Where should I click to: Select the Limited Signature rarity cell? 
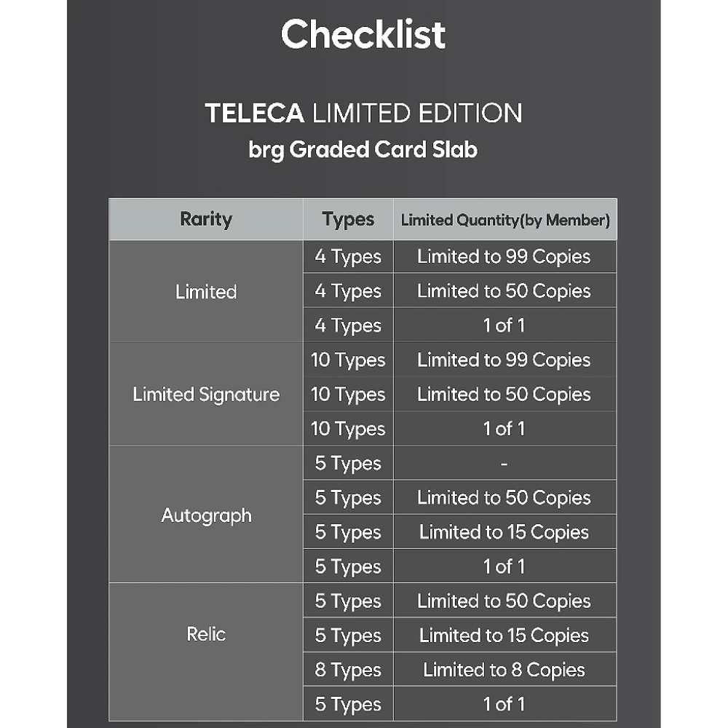coord(206,394)
